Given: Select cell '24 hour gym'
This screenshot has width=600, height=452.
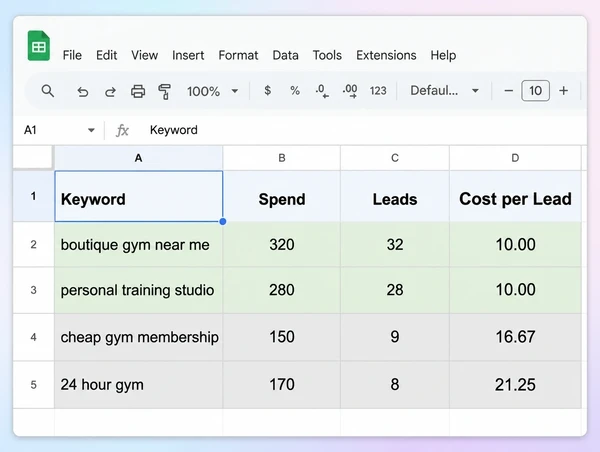Looking at the screenshot, I should coord(139,384).
